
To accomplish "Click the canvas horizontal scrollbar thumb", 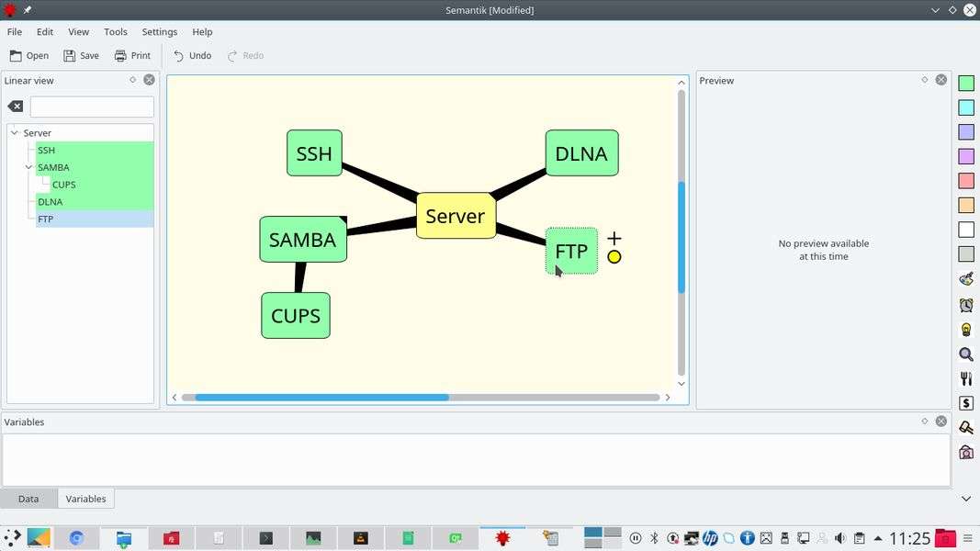I will (x=321, y=398).
